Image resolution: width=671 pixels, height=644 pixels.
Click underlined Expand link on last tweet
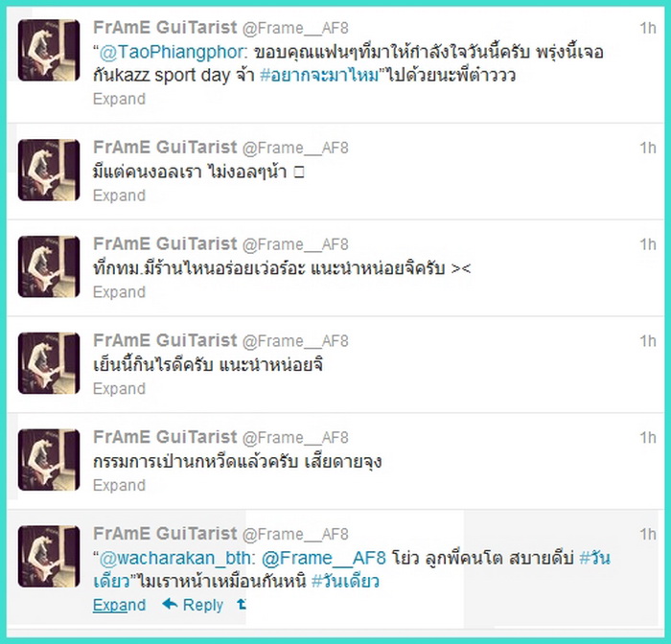coord(120,605)
